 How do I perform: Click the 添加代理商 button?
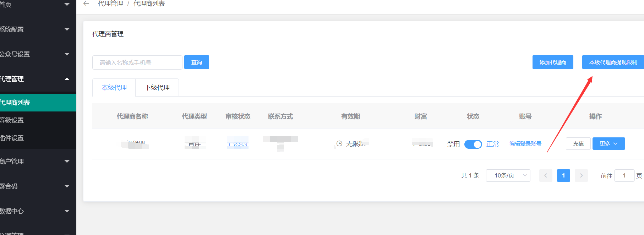[553, 62]
